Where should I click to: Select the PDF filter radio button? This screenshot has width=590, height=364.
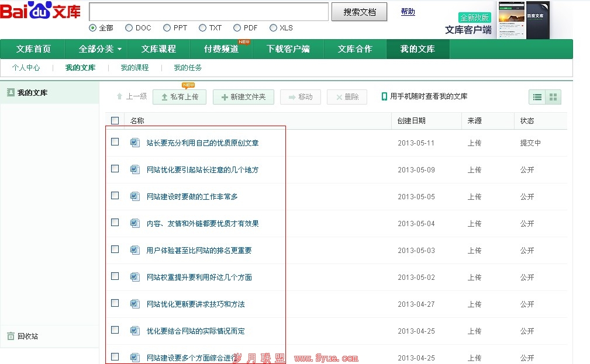click(x=237, y=28)
